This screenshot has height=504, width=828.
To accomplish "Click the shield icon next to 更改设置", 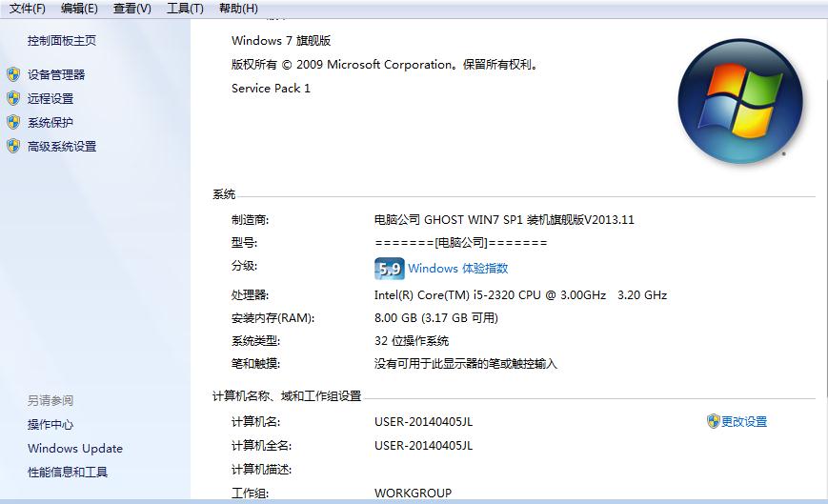I will [x=714, y=420].
